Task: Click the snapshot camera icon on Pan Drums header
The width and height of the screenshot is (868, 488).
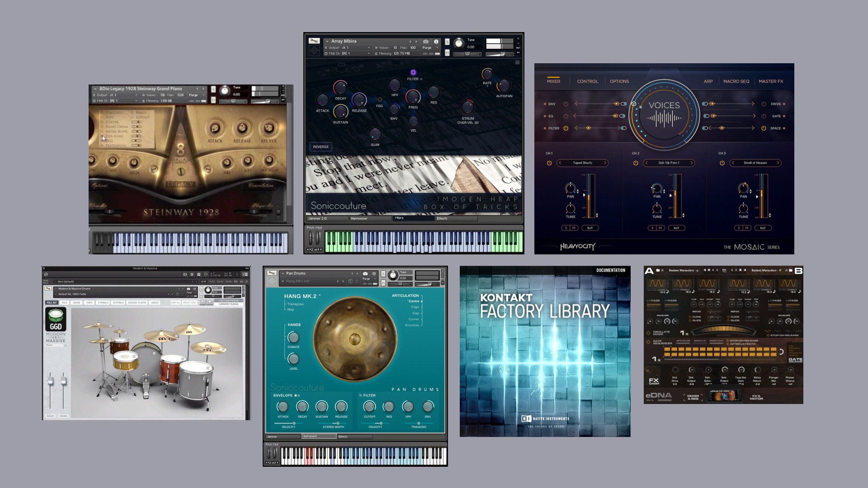Action: 365,273
